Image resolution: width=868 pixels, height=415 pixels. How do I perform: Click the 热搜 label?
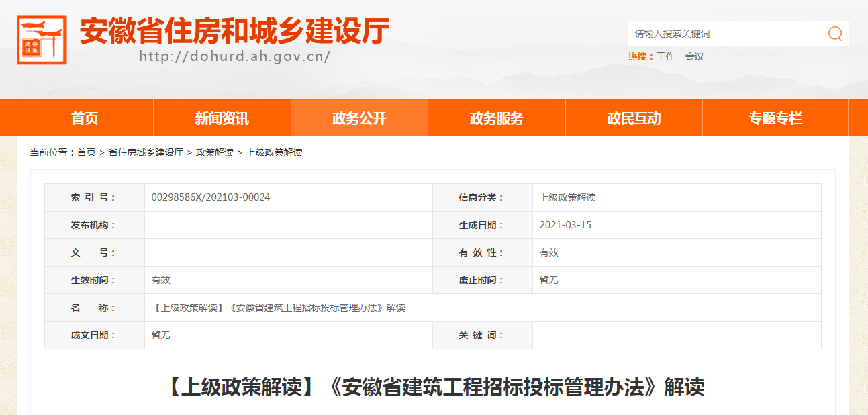tap(640, 57)
